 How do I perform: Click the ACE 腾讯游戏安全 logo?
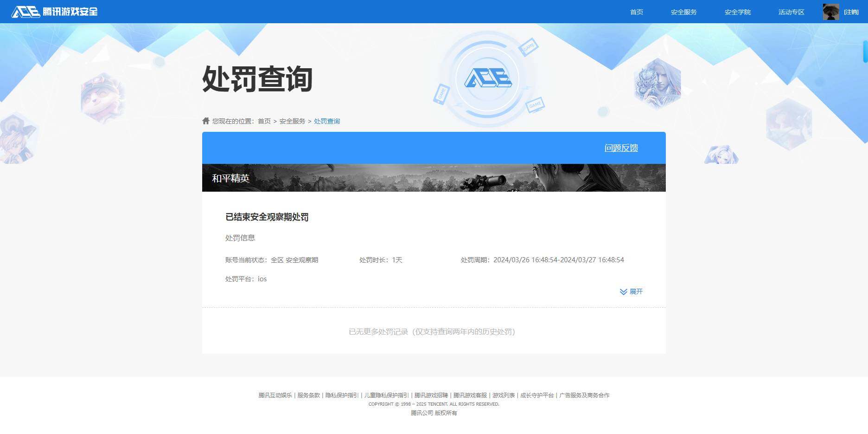(x=55, y=12)
